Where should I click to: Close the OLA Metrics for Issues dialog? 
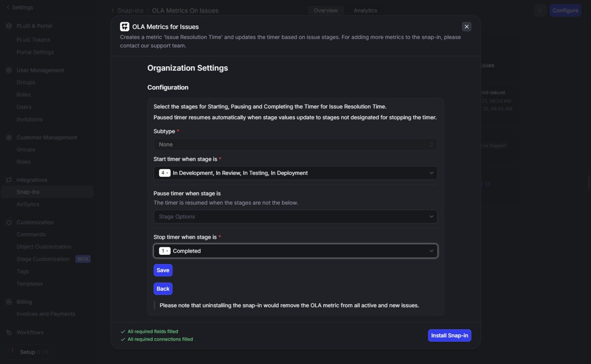(467, 27)
